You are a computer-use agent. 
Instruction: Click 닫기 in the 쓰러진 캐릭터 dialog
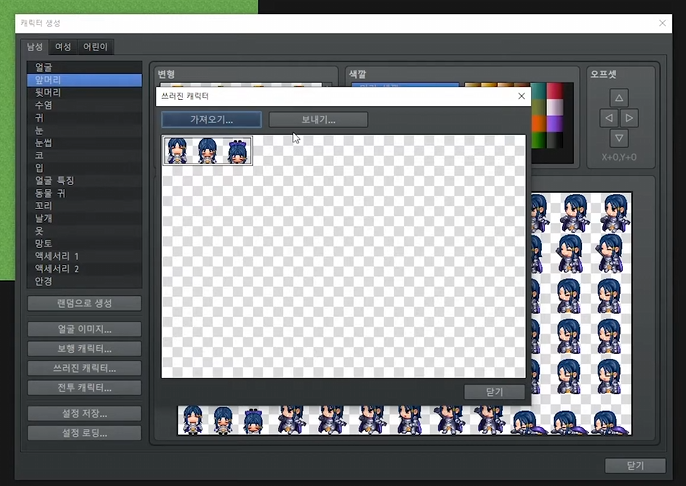click(x=494, y=392)
